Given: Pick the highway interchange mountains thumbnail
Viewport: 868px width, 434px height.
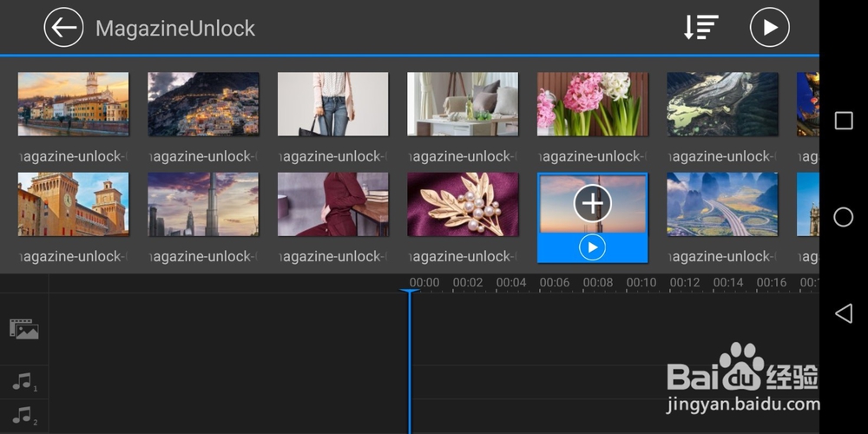Looking at the screenshot, I should coord(722,204).
